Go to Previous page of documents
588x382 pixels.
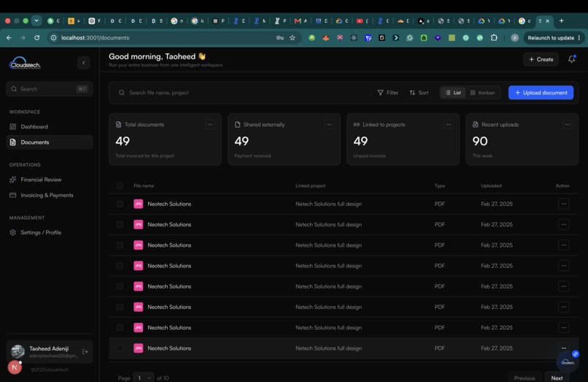coord(525,377)
